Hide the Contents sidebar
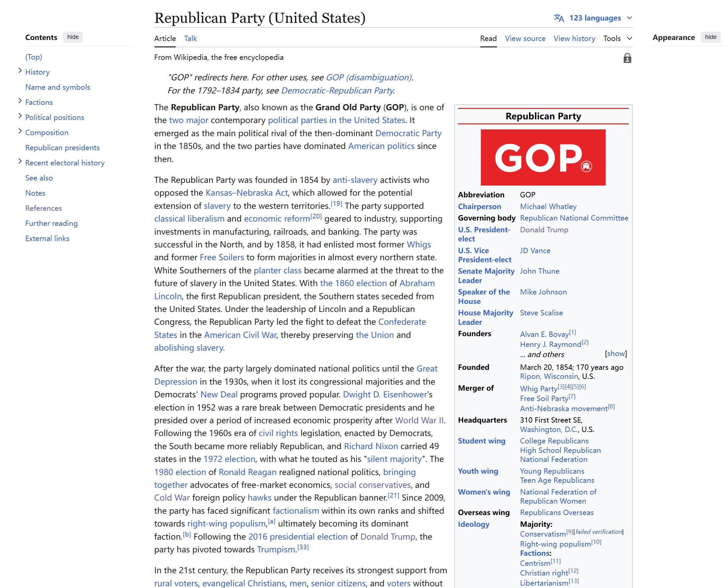This screenshot has width=725, height=588. click(x=73, y=37)
